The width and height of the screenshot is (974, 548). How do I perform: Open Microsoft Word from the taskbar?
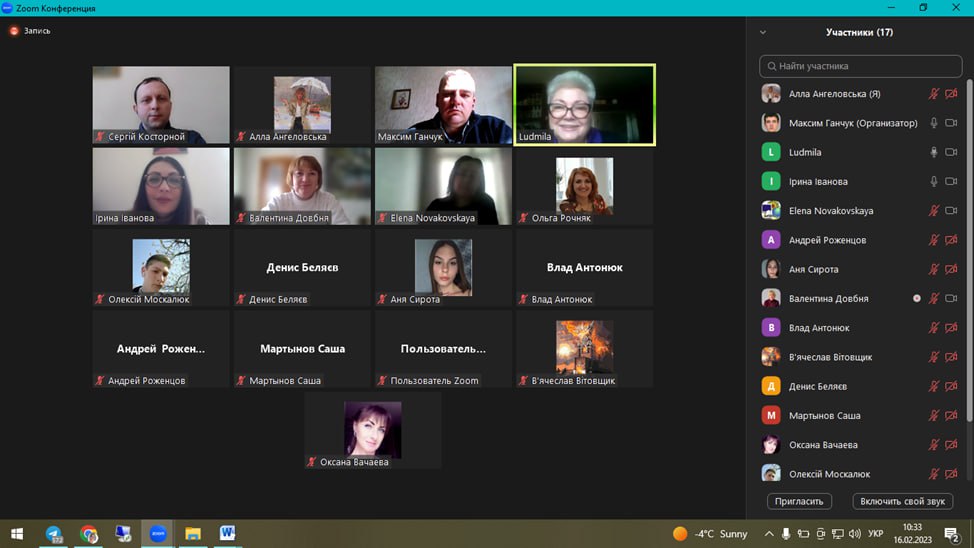point(227,534)
